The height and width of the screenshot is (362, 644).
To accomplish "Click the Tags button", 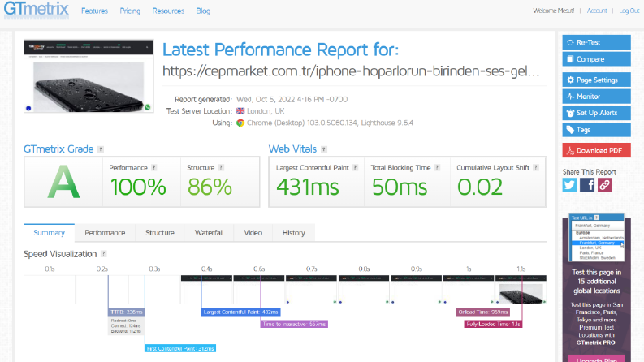I will click(x=596, y=130).
